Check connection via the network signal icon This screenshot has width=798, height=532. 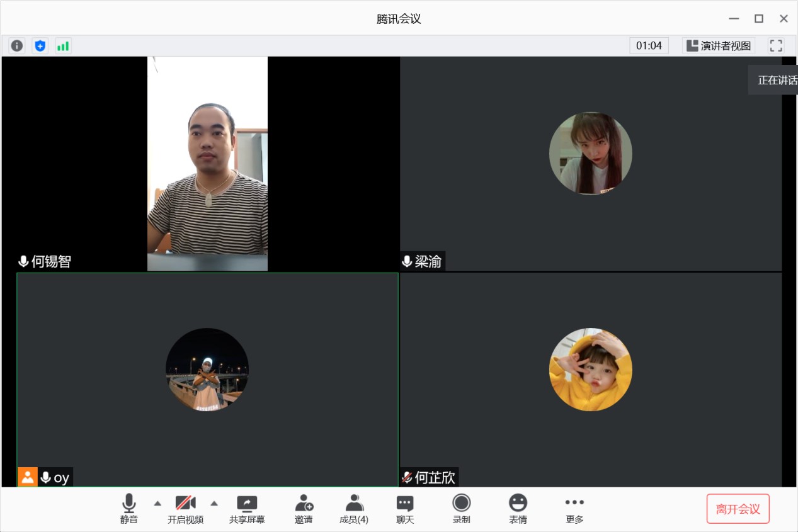tap(62, 45)
